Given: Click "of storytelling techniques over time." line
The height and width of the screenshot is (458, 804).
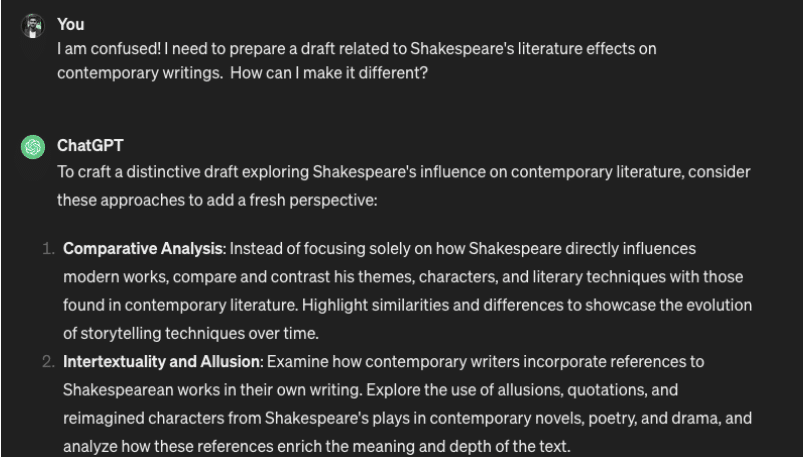Looking at the screenshot, I should coord(191,333).
